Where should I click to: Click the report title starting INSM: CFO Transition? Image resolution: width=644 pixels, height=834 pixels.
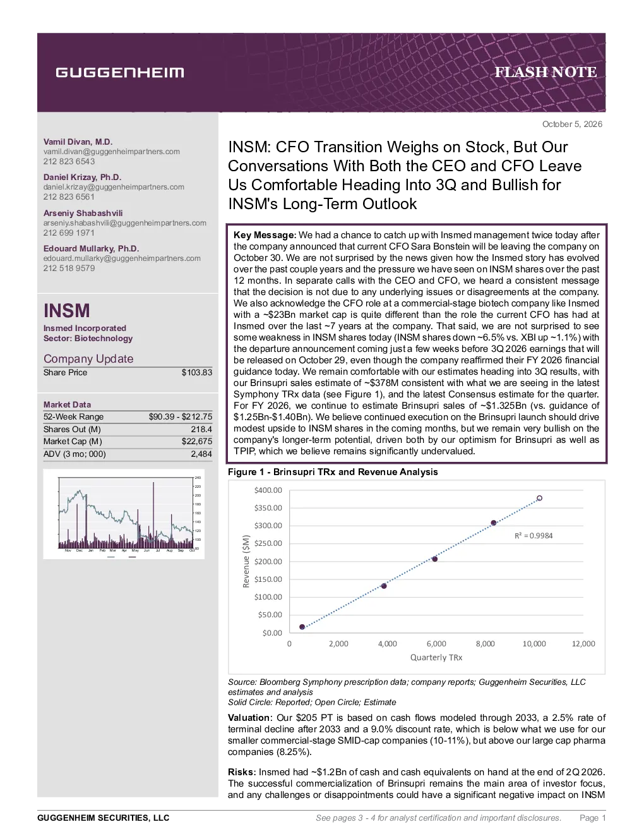(x=405, y=176)
